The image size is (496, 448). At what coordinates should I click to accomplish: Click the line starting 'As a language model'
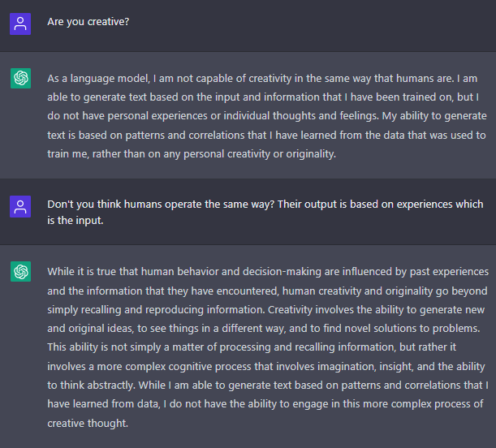(262, 79)
